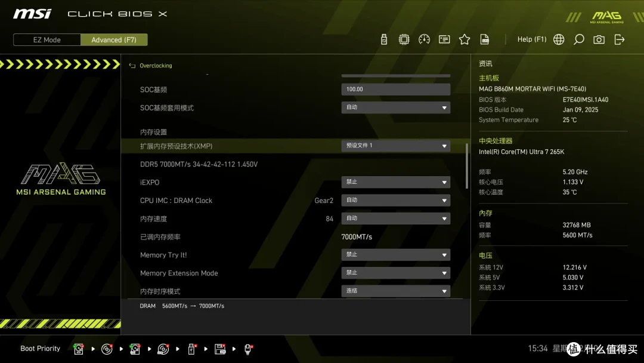Click the 1.133 V core voltage value
This screenshot has width=644, height=363.
573,182
